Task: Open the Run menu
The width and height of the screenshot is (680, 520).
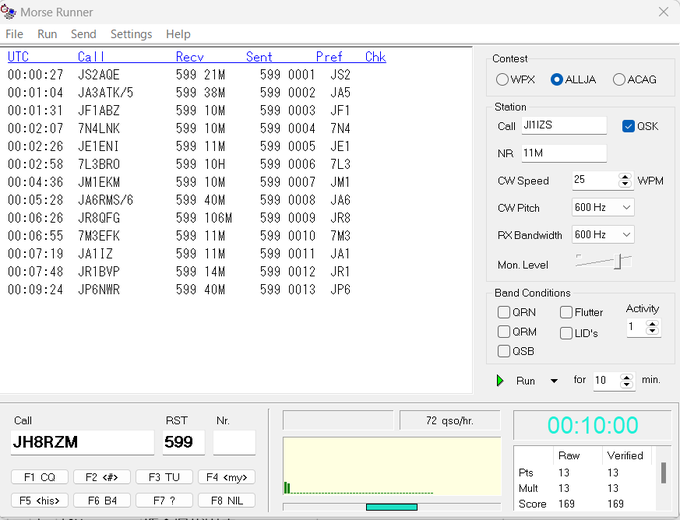Action: click(x=47, y=34)
